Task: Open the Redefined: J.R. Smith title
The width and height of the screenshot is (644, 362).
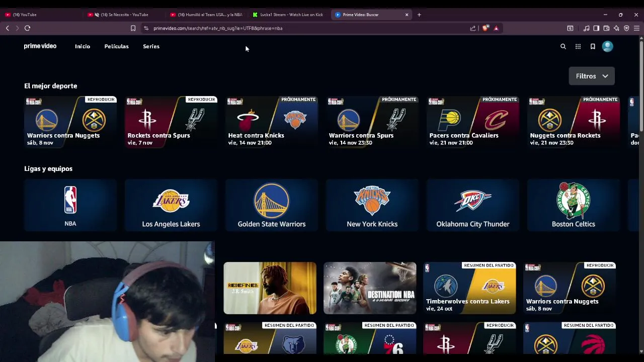Action: 270,288
